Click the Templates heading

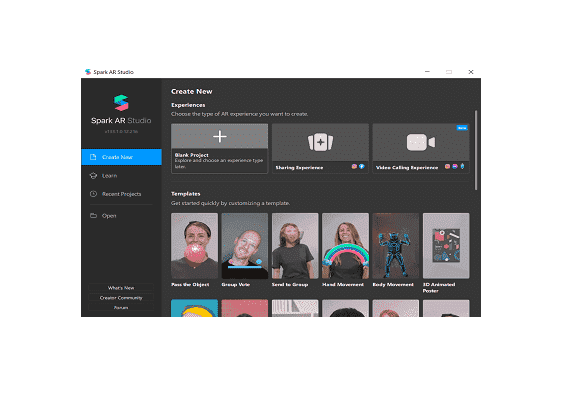pos(185,194)
